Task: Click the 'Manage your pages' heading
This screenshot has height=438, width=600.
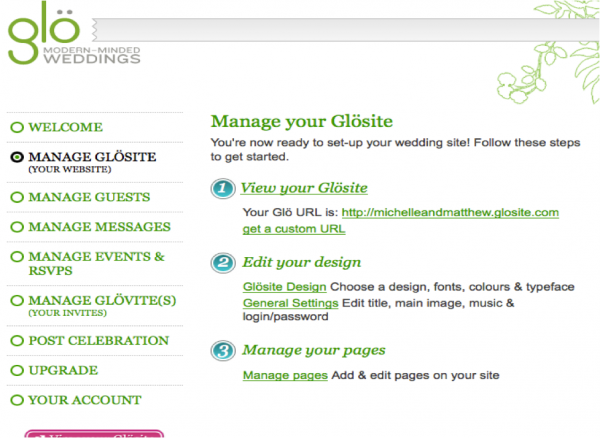Action: click(314, 350)
